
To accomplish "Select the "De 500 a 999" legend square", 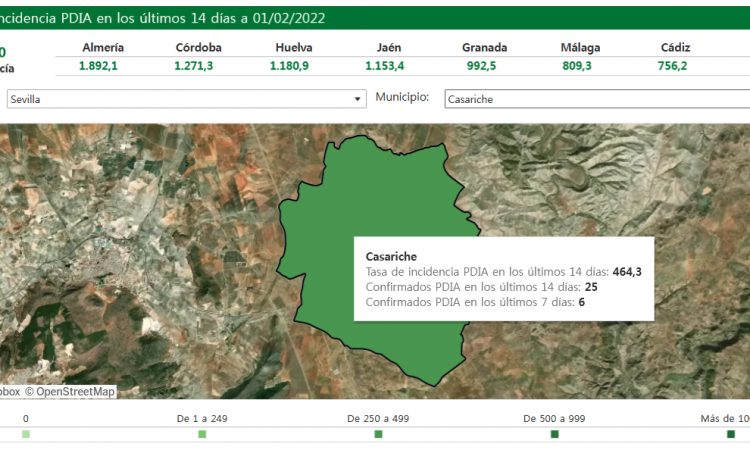I will (555, 434).
